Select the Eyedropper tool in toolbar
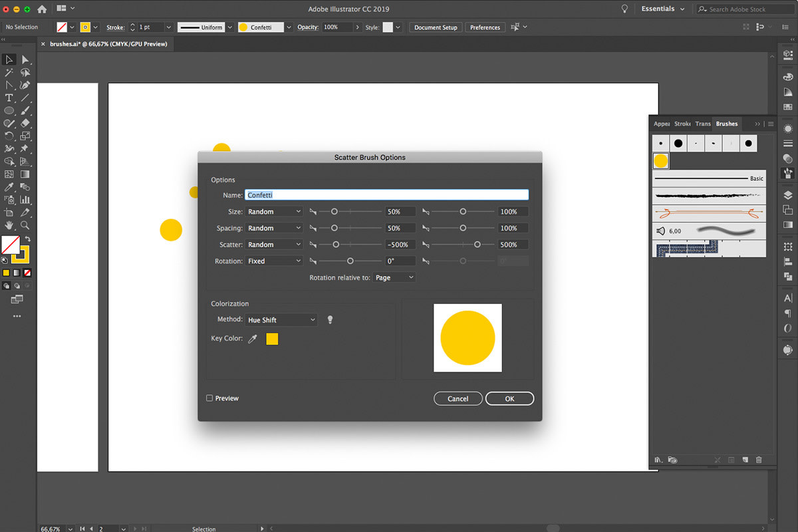The image size is (798, 532). (9, 187)
